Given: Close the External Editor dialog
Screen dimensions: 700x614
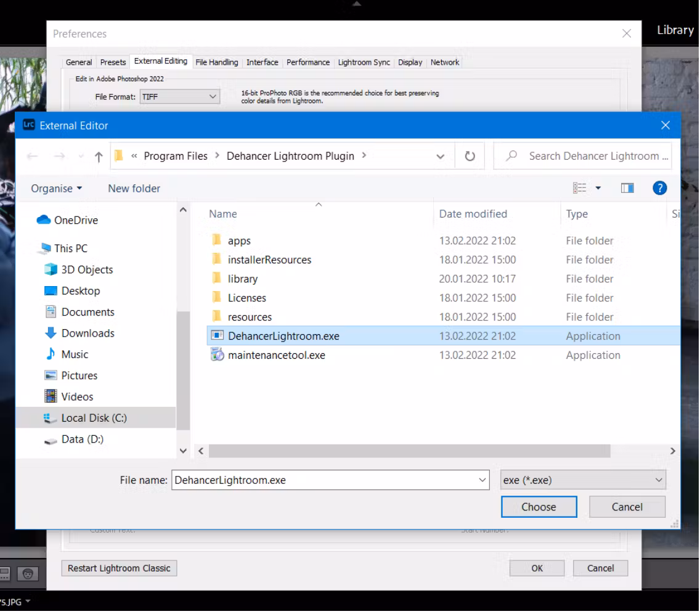Looking at the screenshot, I should (665, 126).
